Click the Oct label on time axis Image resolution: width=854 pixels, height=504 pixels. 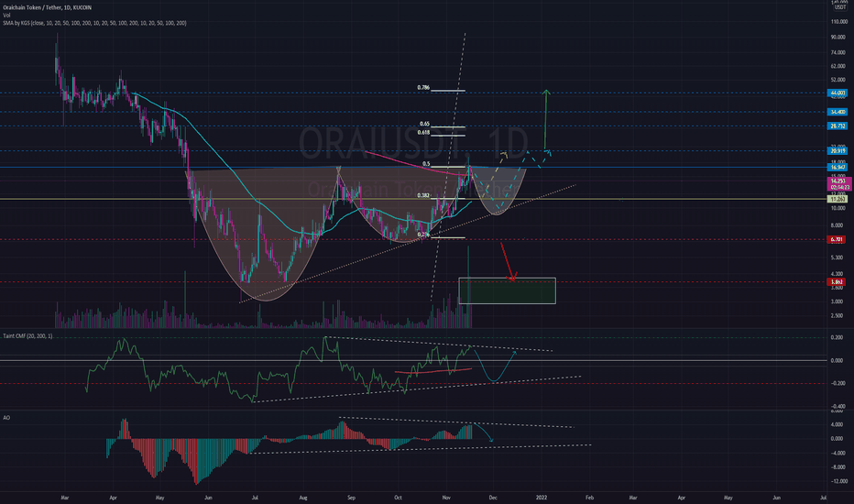tap(398, 498)
